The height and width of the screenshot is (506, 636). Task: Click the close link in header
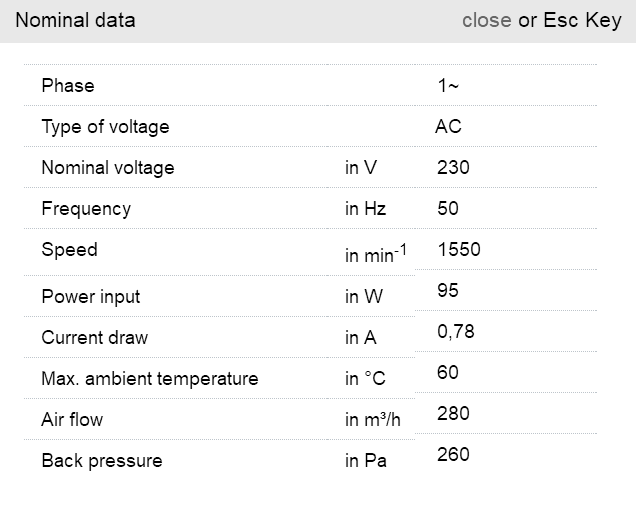click(x=486, y=20)
